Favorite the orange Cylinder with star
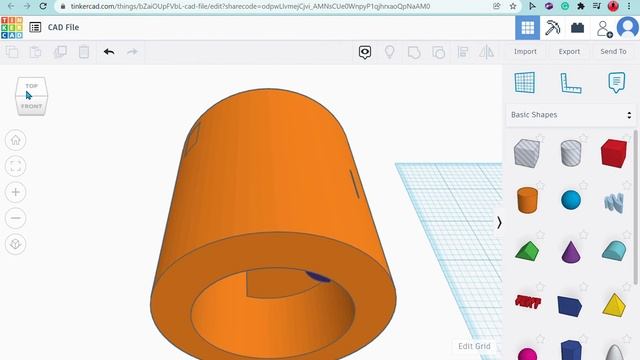Viewport: 640px width, 360px height. 540,185
